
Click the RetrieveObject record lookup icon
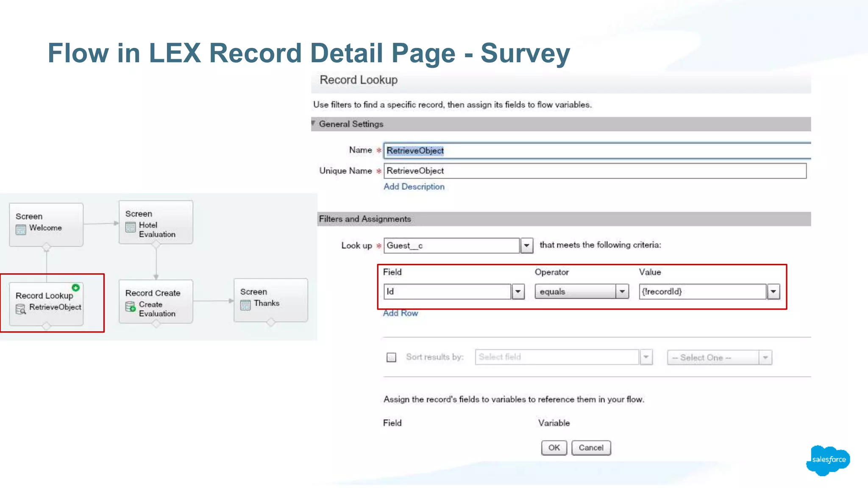click(x=21, y=309)
